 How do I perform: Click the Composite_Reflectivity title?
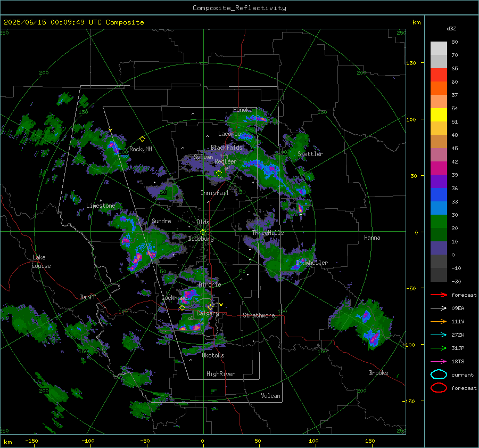pos(240,8)
